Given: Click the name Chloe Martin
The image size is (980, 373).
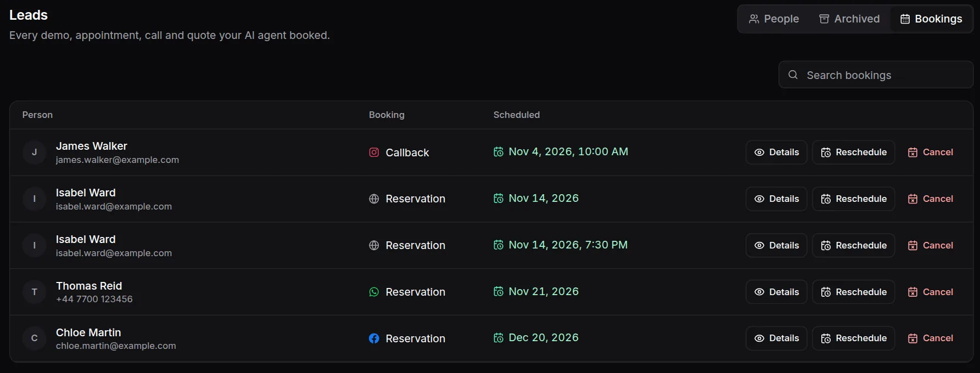Looking at the screenshot, I should point(88,332).
